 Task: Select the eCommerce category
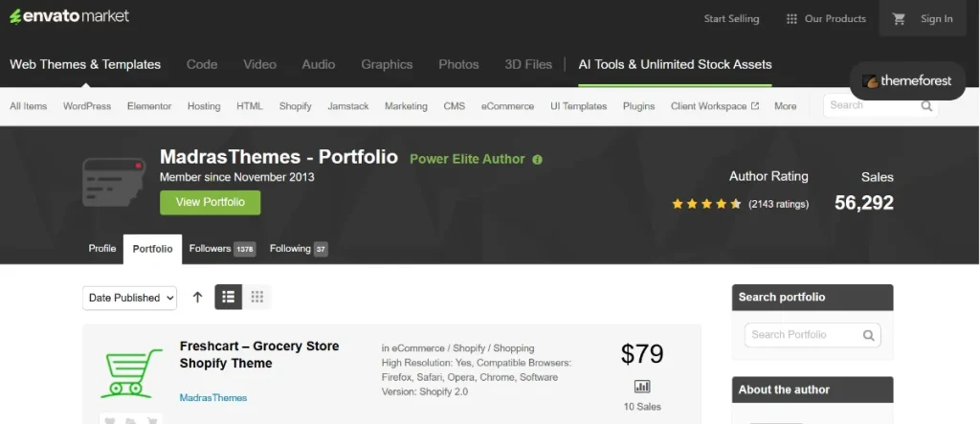pyautogui.click(x=507, y=106)
